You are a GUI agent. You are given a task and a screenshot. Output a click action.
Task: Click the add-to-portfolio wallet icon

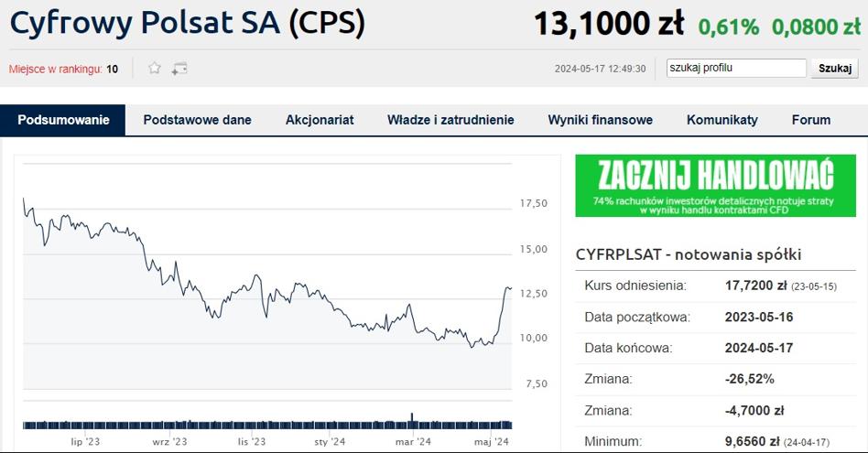click(179, 69)
